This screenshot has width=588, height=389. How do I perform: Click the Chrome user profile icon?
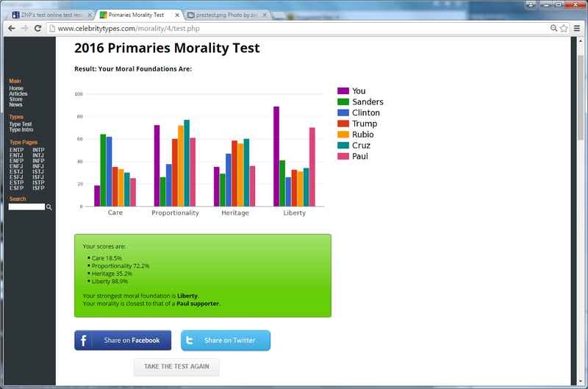[x=531, y=4]
